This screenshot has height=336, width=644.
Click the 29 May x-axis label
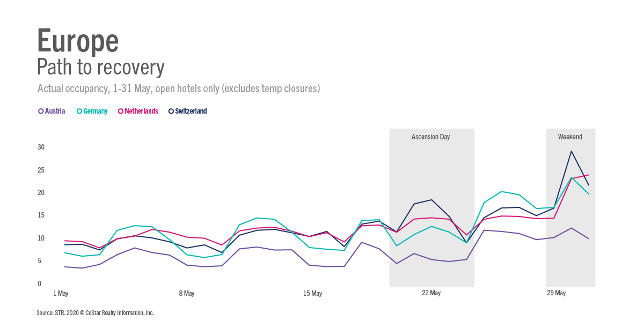tap(557, 293)
